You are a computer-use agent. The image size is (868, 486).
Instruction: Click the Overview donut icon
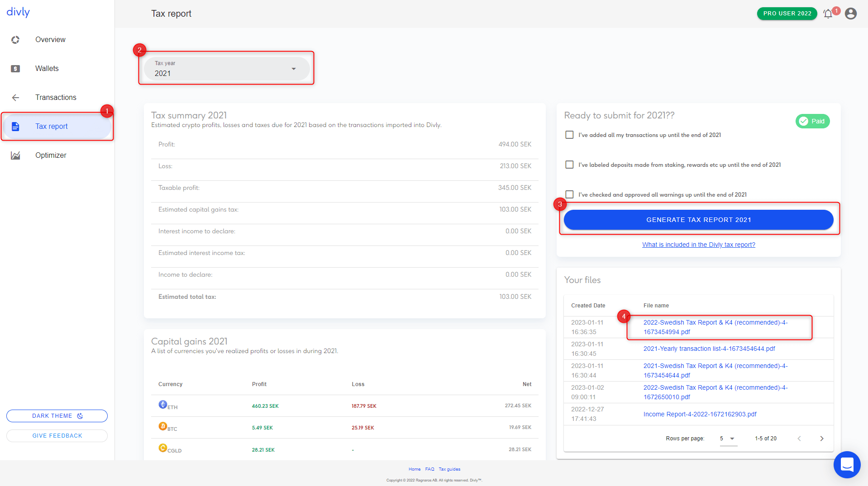pos(15,40)
